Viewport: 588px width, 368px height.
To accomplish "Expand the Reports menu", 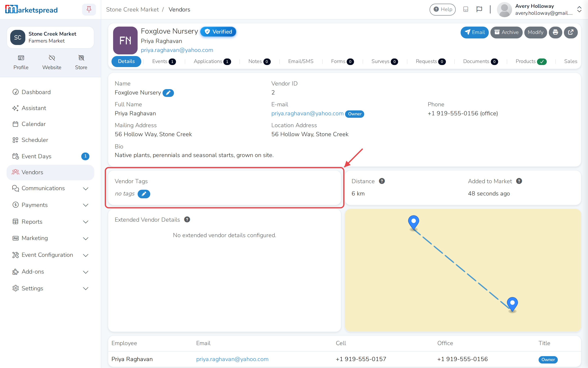I will pos(51,222).
